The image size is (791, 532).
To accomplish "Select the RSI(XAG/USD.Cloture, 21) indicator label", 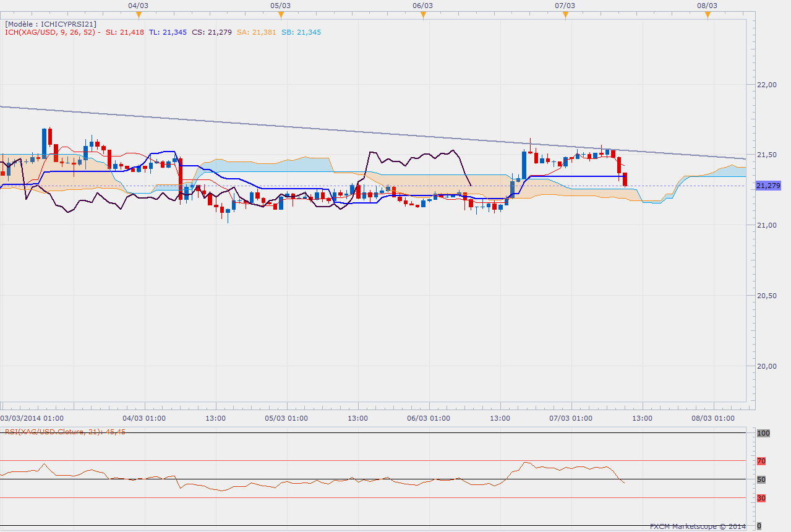I will (65, 432).
